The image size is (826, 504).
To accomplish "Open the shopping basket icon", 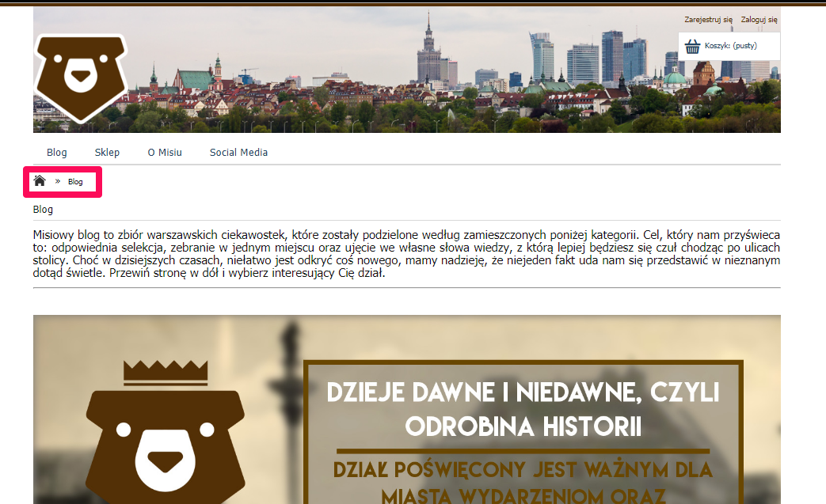I will click(692, 47).
